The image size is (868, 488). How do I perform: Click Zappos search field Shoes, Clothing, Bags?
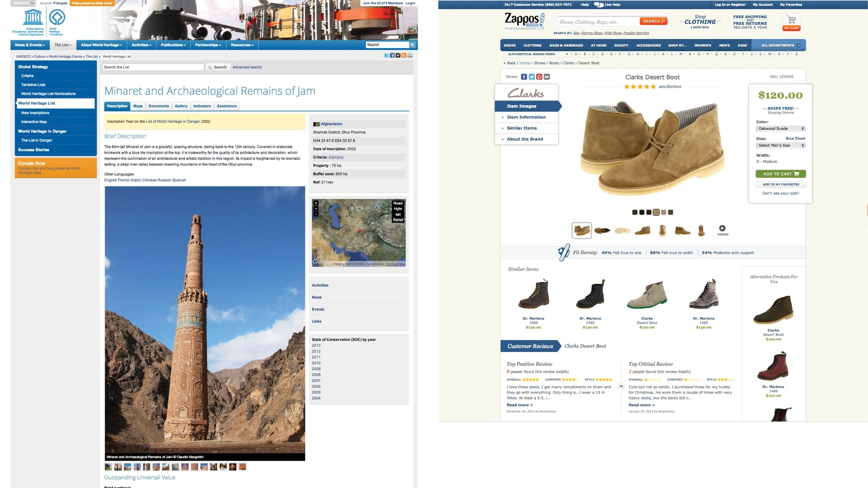tap(598, 22)
